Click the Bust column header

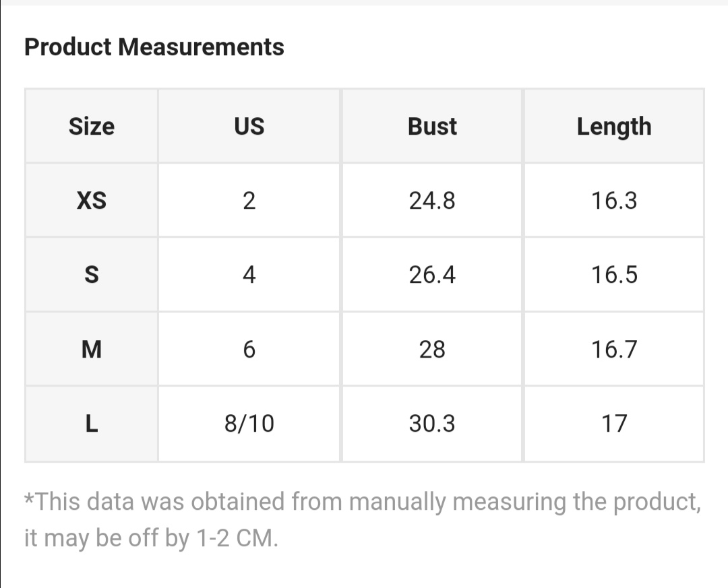coord(432,126)
